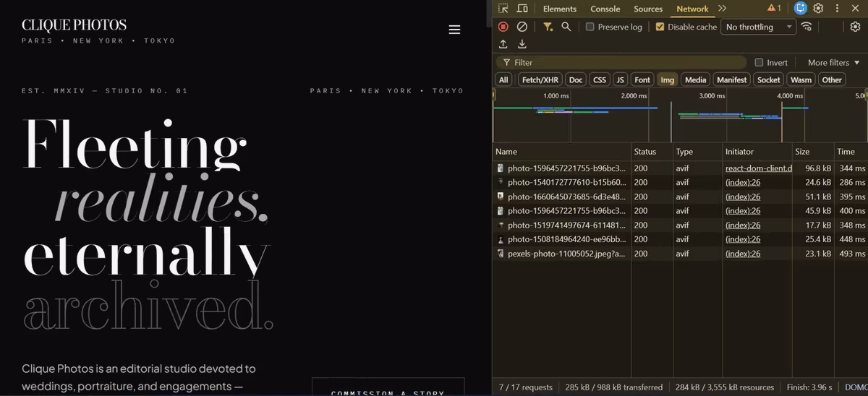Turn off the Img type filter
The image size is (868, 396).
coord(667,79)
